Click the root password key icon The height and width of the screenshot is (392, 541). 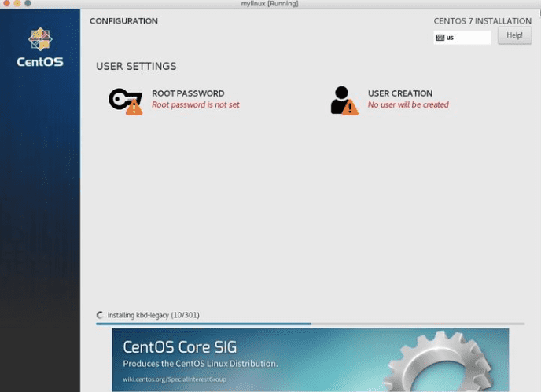click(125, 100)
